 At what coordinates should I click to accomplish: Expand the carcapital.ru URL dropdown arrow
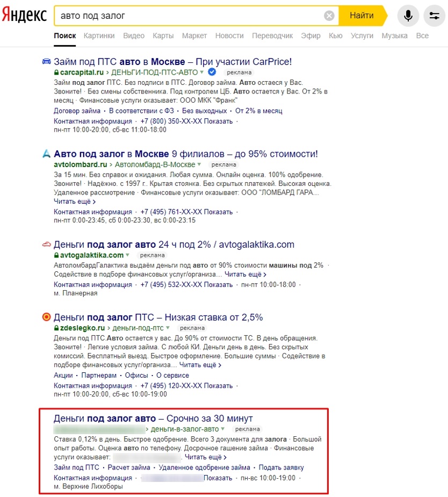pos(202,73)
